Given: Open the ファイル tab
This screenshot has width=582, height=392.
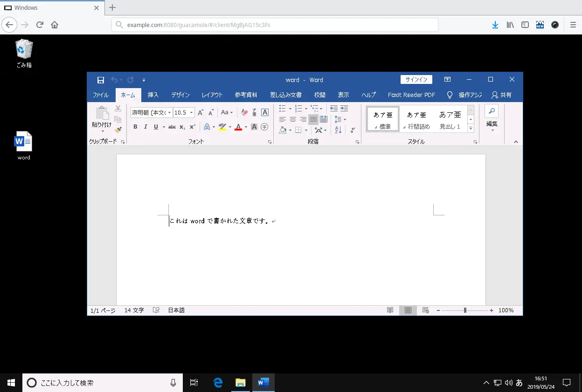Looking at the screenshot, I should click(x=101, y=95).
